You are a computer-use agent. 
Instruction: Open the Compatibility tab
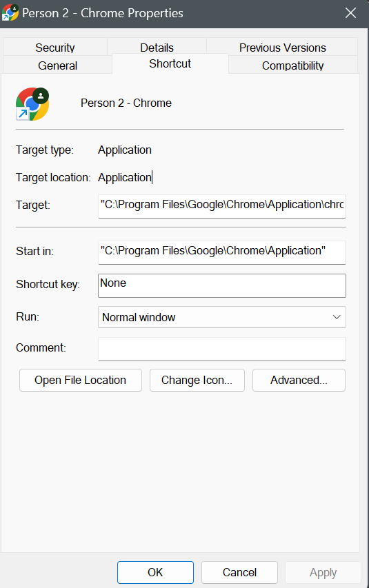293,65
